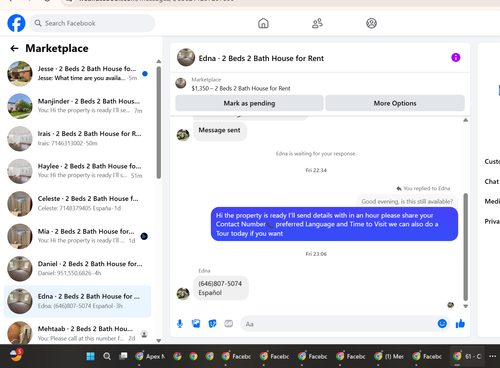Viewport: 500px width, 368px height.
Task: Open the profile/groups circle icon
Action: coord(371,23)
